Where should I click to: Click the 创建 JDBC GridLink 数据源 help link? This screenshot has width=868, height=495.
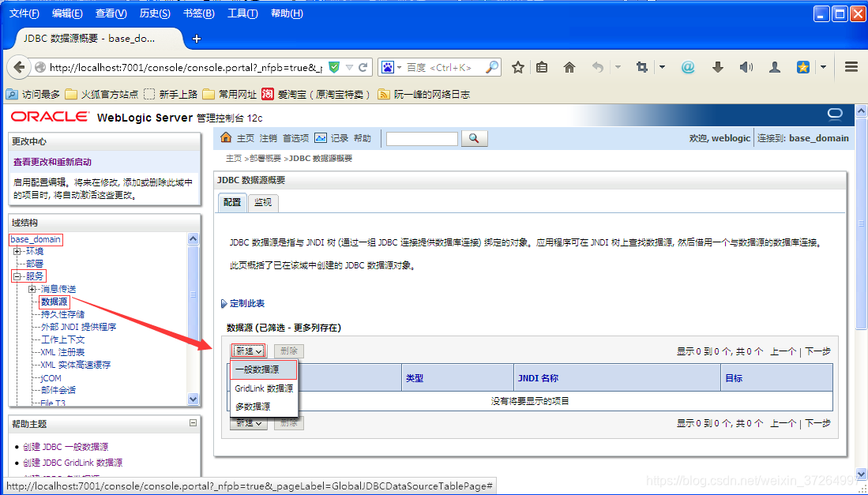click(x=73, y=463)
